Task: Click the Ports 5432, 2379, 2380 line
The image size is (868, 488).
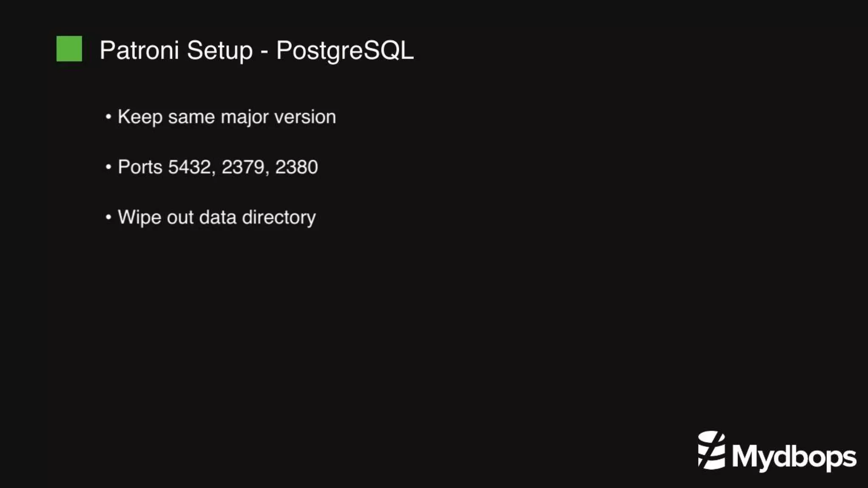Action: [211, 167]
